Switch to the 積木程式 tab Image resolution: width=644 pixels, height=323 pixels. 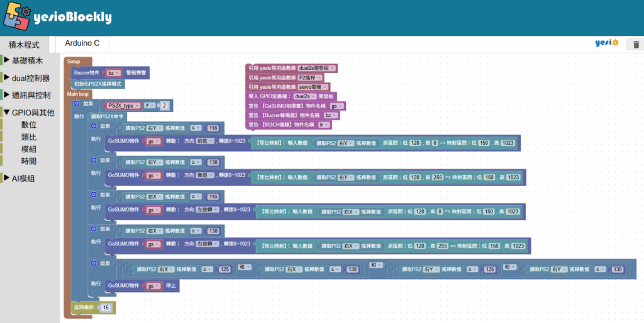(x=25, y=44)
